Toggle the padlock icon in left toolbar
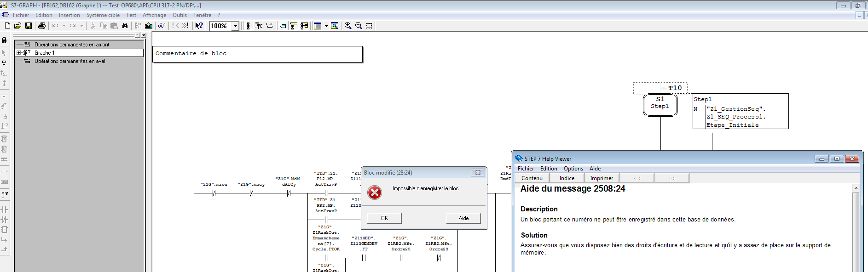The width and height of the screenshot is (868, 272). point(4,40)
